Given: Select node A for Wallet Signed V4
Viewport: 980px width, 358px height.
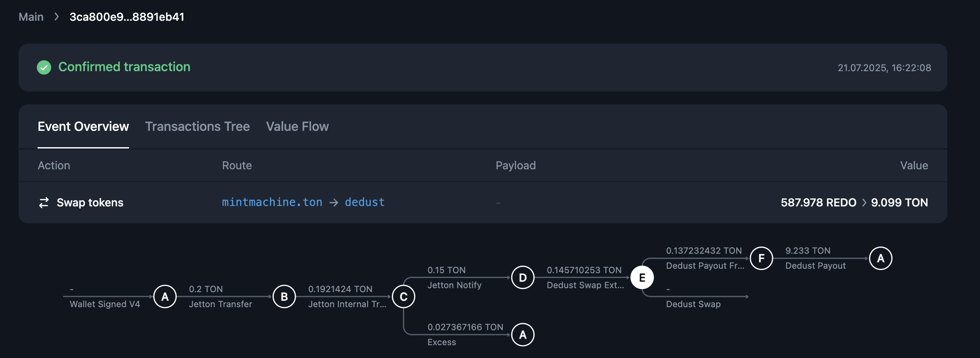Looking at the screenshot, I should tap(165, 297).
